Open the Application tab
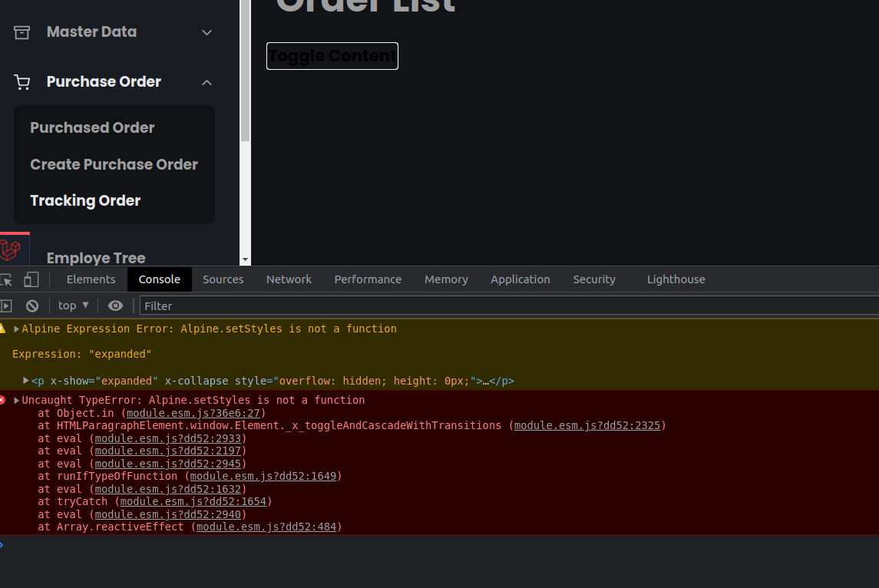879x588 pixels. [520, 279]
